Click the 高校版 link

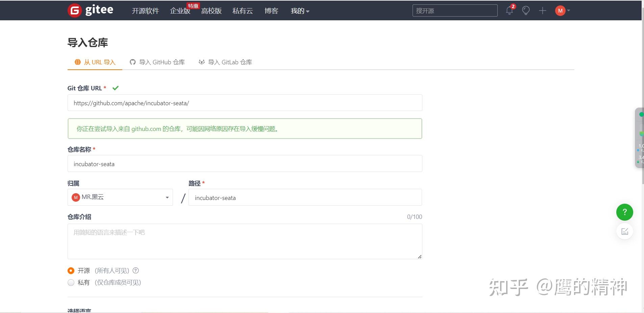pyautogui.click(x=211, y=10)
